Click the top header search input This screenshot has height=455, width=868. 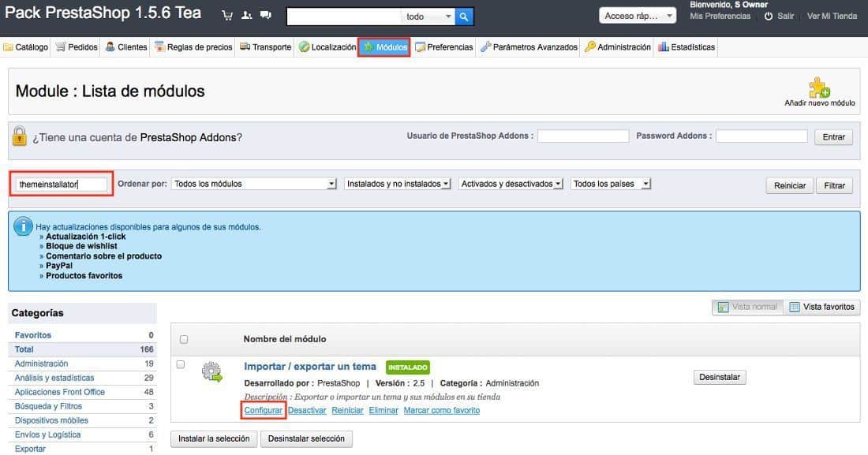pos(344,17)
